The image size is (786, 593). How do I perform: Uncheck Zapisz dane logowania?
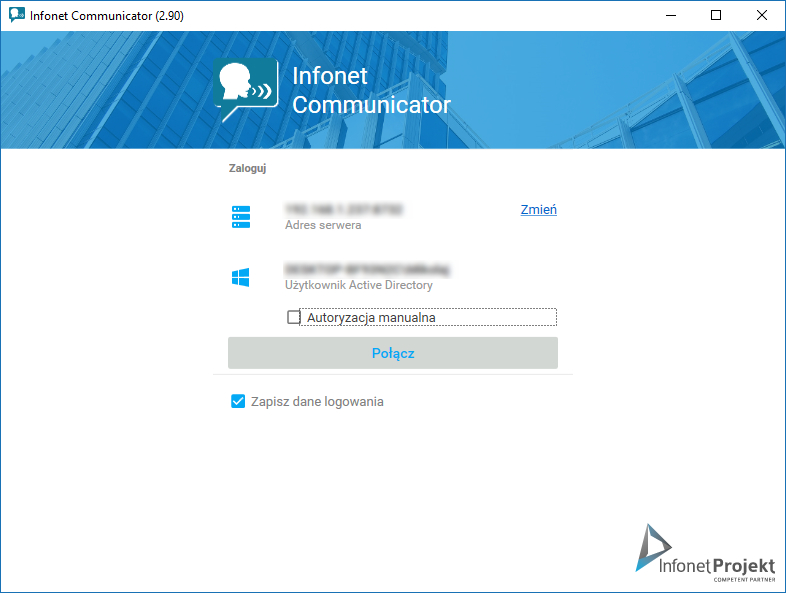[x=238, y=402]
